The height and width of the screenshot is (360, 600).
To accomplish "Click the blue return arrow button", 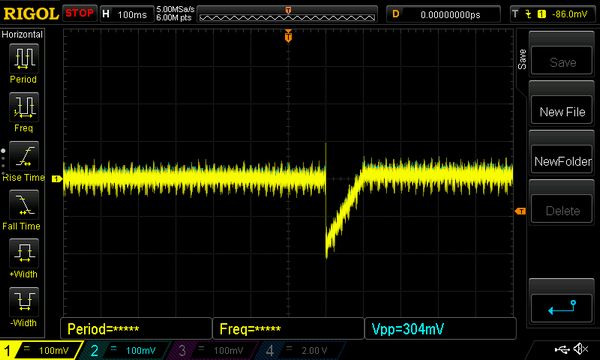I will 562,308.
